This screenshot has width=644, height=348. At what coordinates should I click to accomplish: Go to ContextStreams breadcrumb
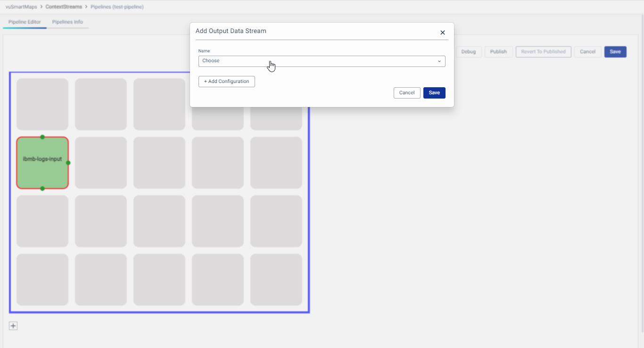[64, 7]
